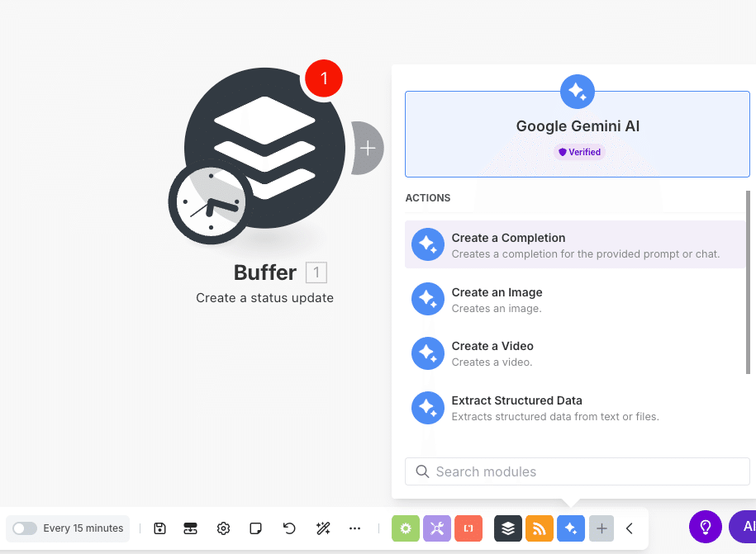Viewport: 756px width, 554px height.
Task: Select the Google Gemini AI app header
Action: [578, 134]
